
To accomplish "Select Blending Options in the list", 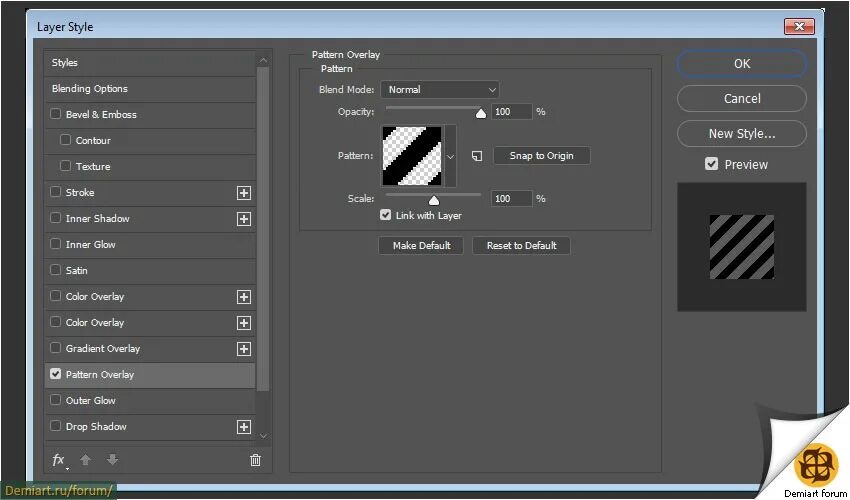I will 150,89.
